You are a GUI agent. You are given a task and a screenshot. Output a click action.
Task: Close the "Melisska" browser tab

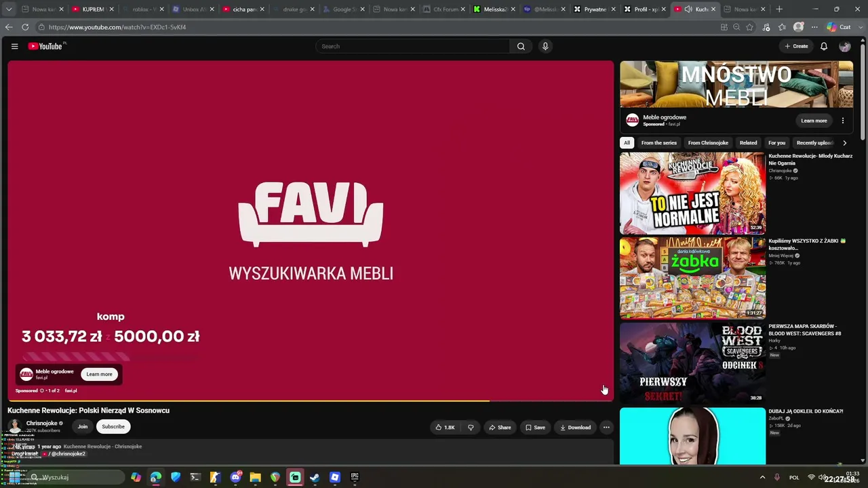[x=515, y=9]
